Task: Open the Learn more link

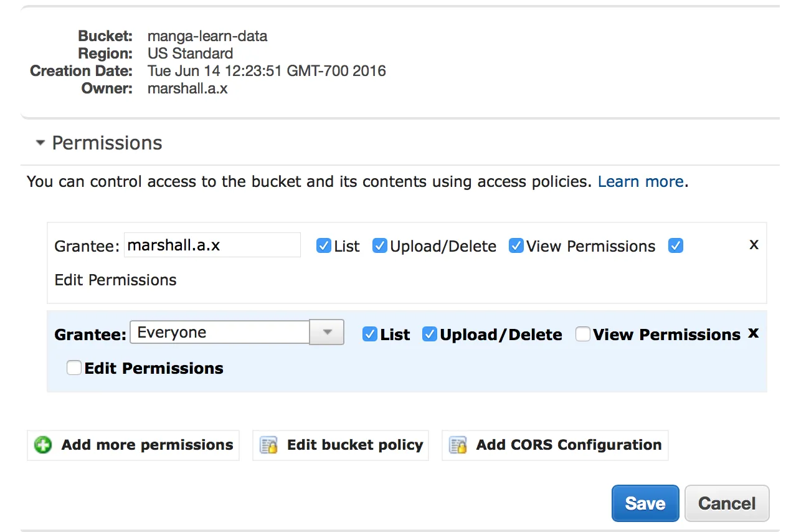Action: pos(640,182)
